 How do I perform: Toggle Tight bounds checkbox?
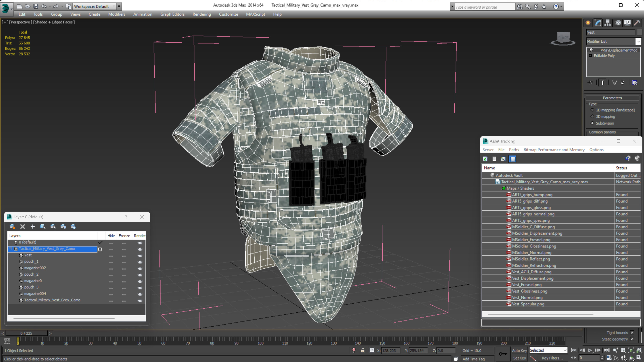632,332
